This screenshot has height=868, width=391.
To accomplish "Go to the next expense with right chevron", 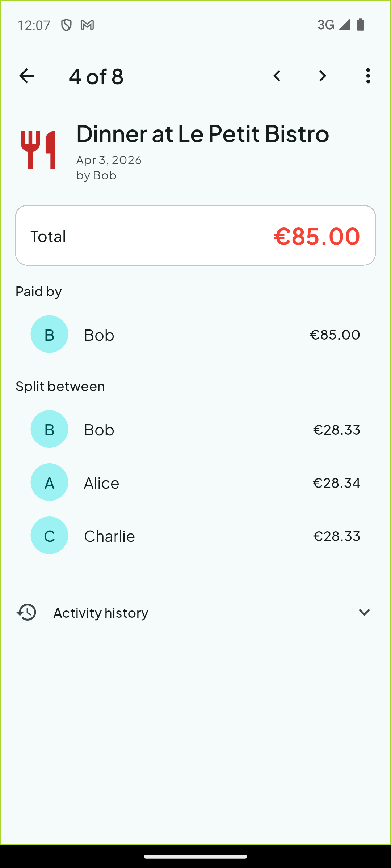I will [x=322, y=76].
